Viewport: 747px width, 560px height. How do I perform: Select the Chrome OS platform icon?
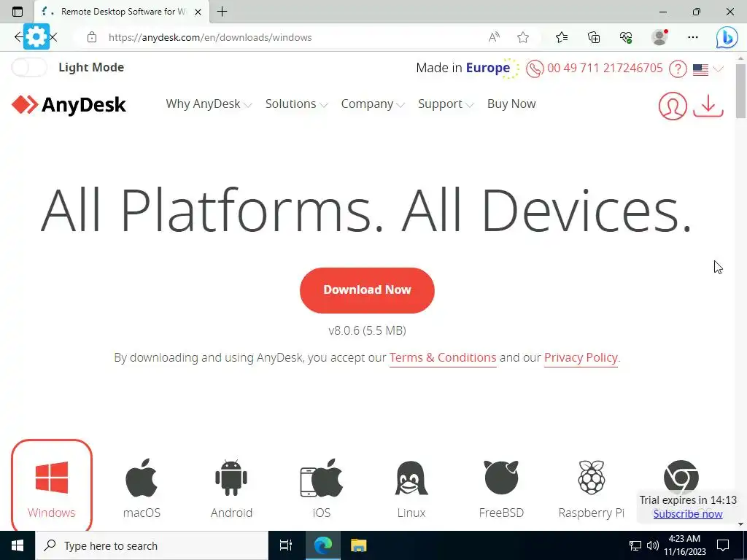tap(681, 477)
